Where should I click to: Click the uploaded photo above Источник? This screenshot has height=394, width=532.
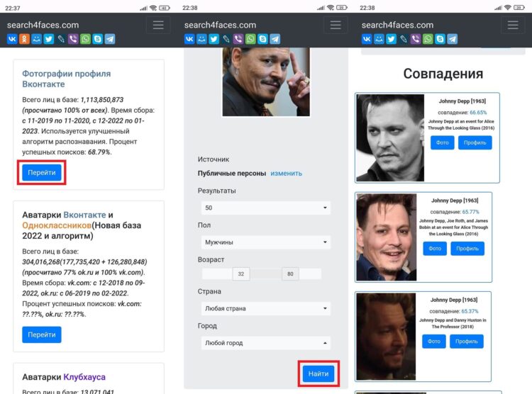[x=266, y=81]
